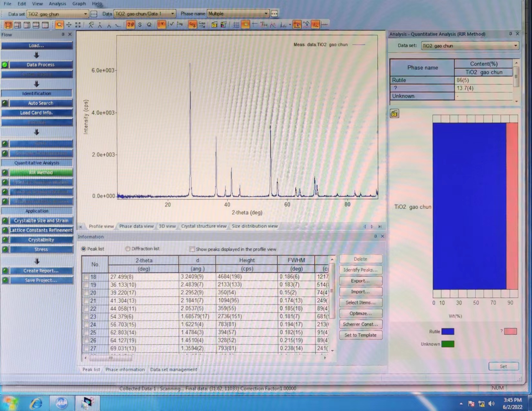The width and height of the screenshot is (532, 411).
Task: Open Internet Explorer from the taskbar
Action: pyautogui.click(x=36, y=403)
